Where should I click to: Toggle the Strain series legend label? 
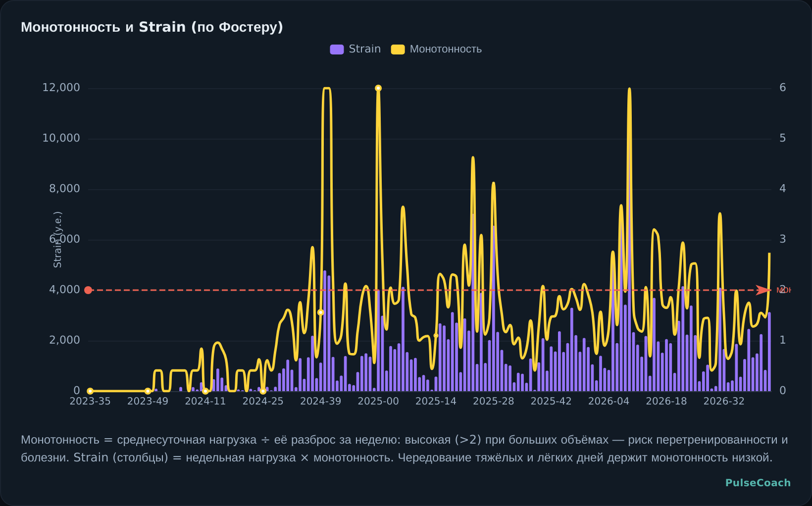click(365, 49)
